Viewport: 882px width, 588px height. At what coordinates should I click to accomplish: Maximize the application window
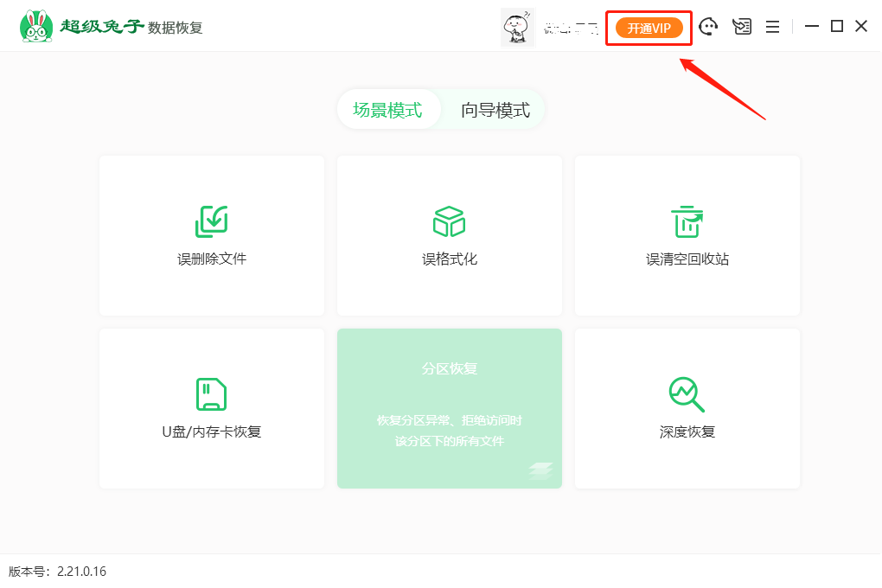pos(836,27)
